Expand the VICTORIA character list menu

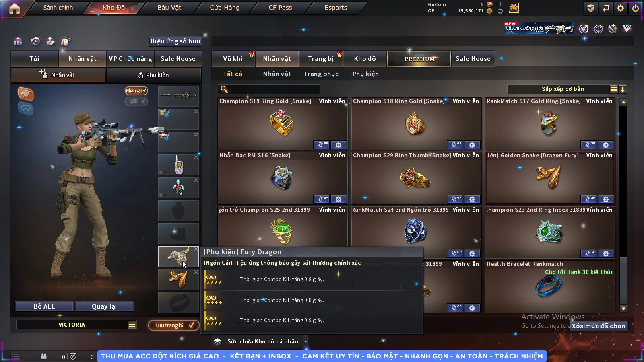[x=132, y=325]
